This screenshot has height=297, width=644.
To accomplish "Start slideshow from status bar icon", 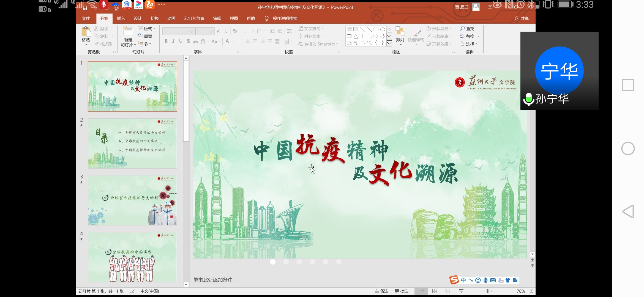I will [462, 291].
